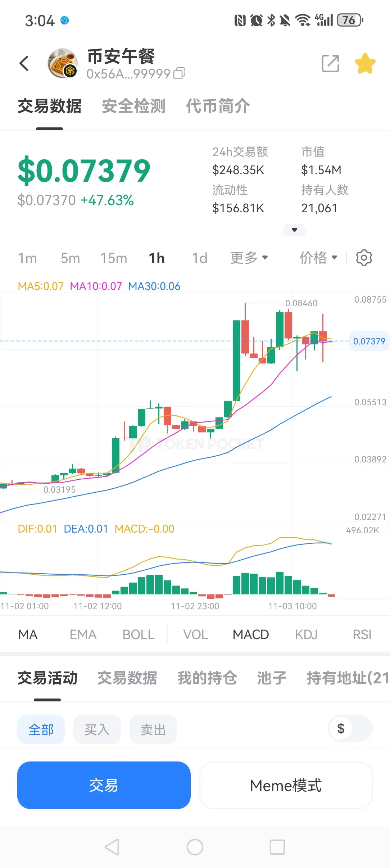Screen dimensions: 390x868
Task: Switch to 交易数据 top tab
Action: [x=50, y=106]
